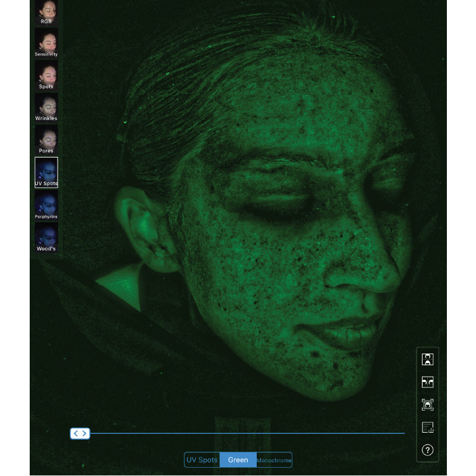This screenshot has width=476, height=476.
Task: Switch to Monochrome display mode
Action: coord(274,460)
